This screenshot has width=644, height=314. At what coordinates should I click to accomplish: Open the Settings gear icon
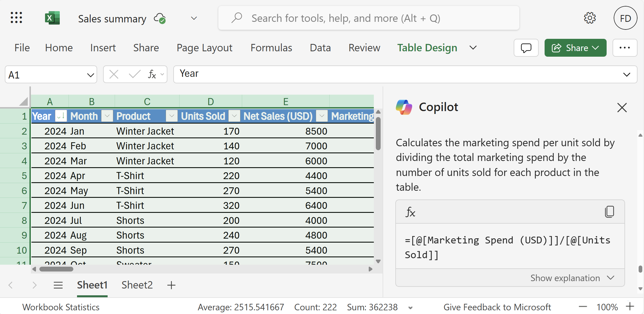point(590,18)
